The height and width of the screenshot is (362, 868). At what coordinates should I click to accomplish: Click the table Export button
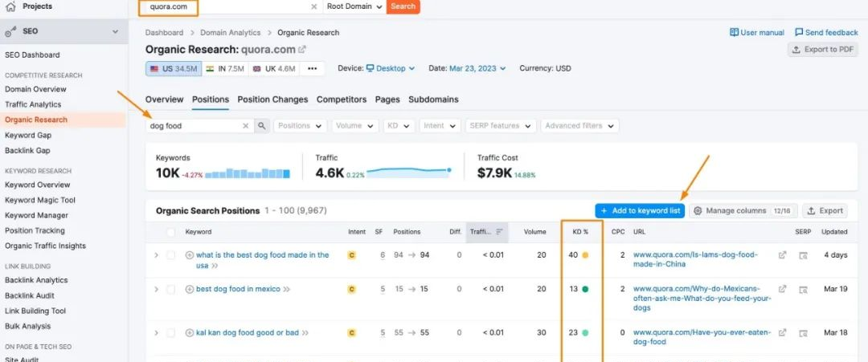(x=825, y=210)
